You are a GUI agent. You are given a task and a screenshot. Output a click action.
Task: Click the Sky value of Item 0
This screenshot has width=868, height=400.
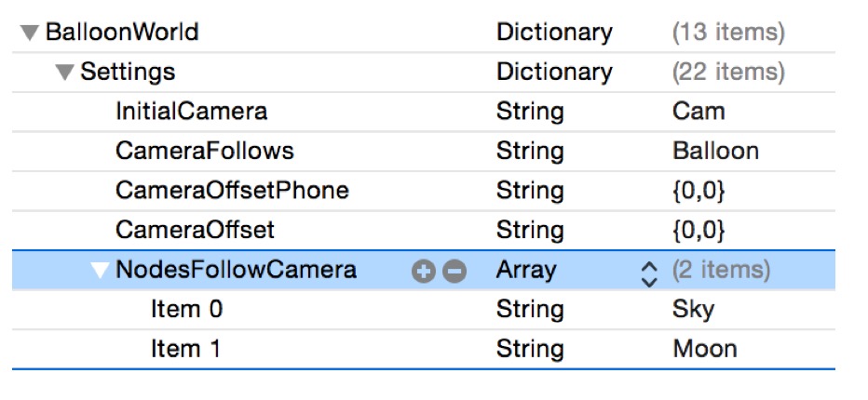(x=693, y=310)
